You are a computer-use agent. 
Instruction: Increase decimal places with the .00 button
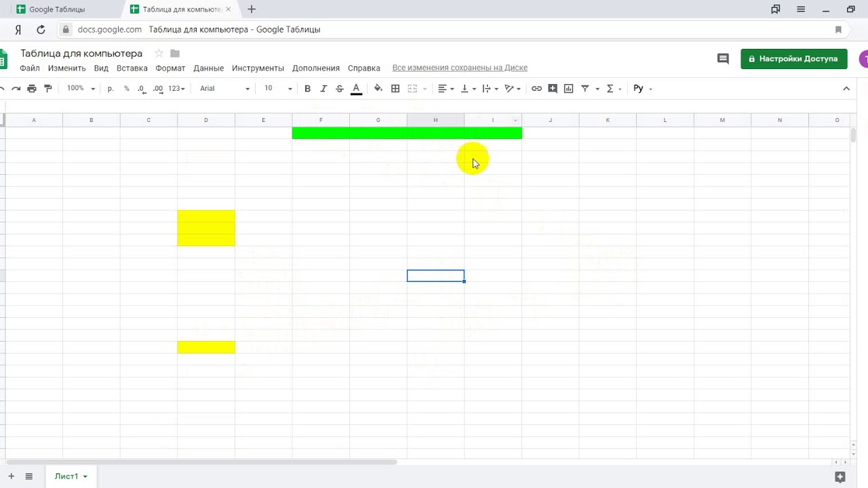[x=158, y=89]
